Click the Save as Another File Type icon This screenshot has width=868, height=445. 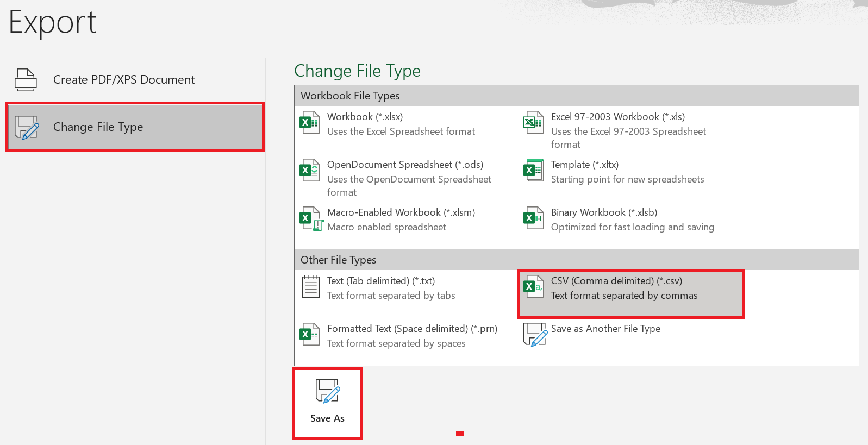click(x=534, y=334)
